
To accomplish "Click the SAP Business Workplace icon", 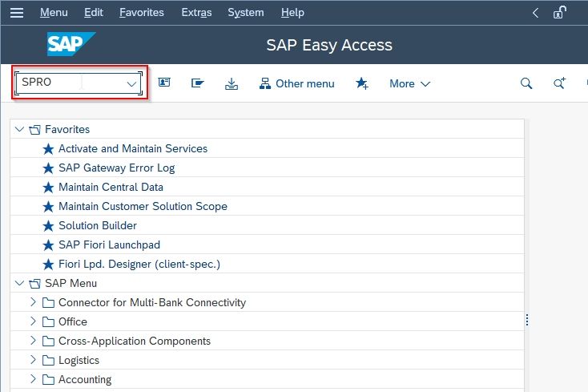I will click(197, 83).
